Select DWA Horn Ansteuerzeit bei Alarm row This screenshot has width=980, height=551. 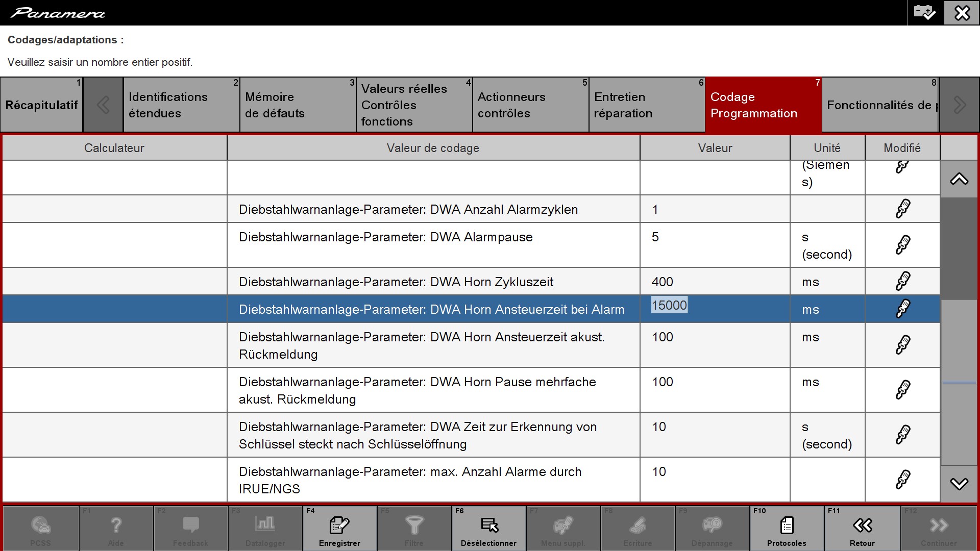point(471,309)
